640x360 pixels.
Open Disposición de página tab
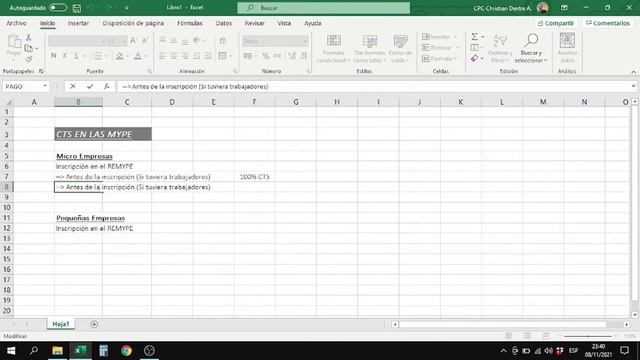[133, 23]
